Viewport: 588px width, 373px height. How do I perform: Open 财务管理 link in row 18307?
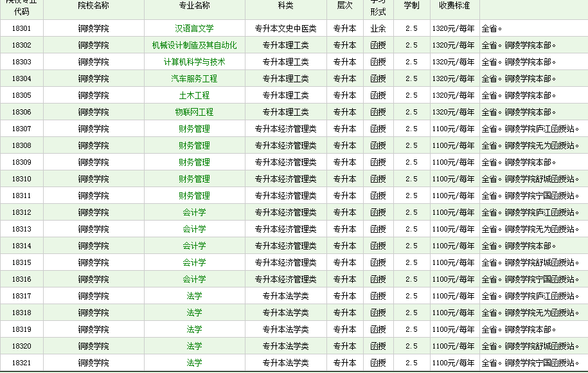click(x=194, y=129)
